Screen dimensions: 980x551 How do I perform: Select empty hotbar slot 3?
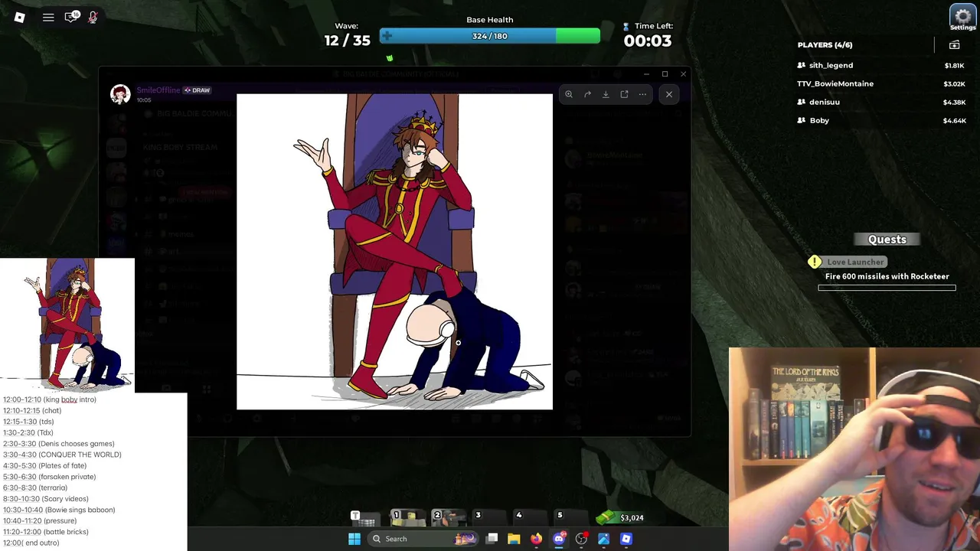488,518
